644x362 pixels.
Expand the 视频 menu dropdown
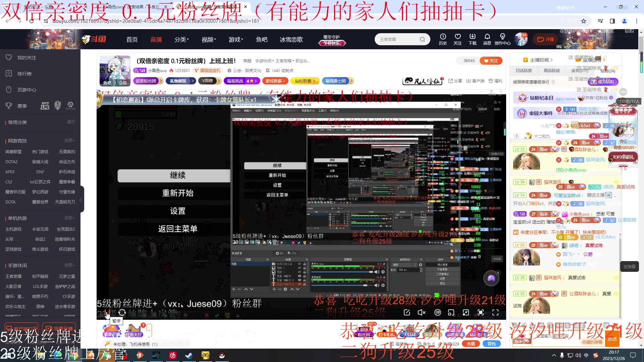[208, 39]
